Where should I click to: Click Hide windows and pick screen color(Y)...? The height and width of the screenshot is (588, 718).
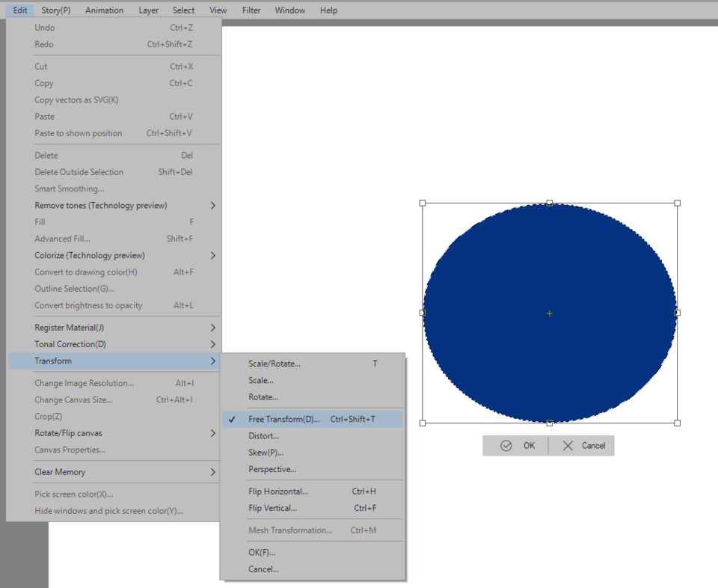pos(114,511)
